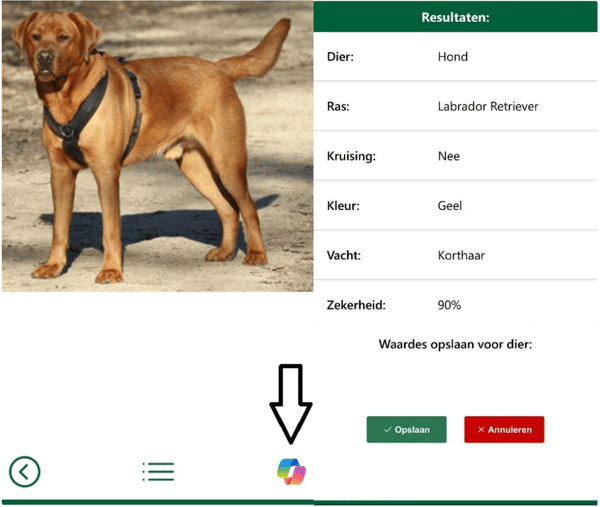Click the Vacht label
Image resolution: width=600 pixels, height=507 pixels.
[343, 255]
